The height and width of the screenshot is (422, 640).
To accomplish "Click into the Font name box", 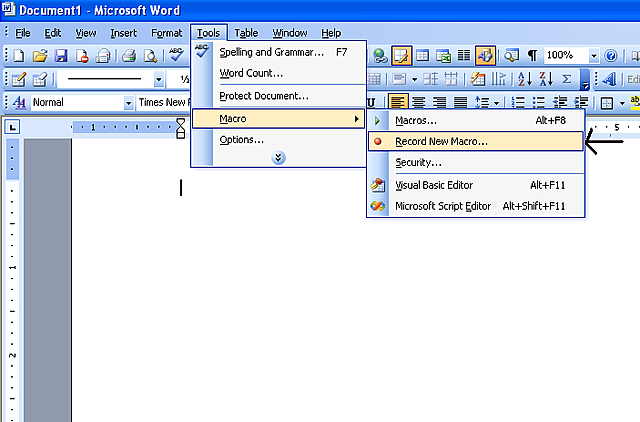I will click(x=163, y=102).
